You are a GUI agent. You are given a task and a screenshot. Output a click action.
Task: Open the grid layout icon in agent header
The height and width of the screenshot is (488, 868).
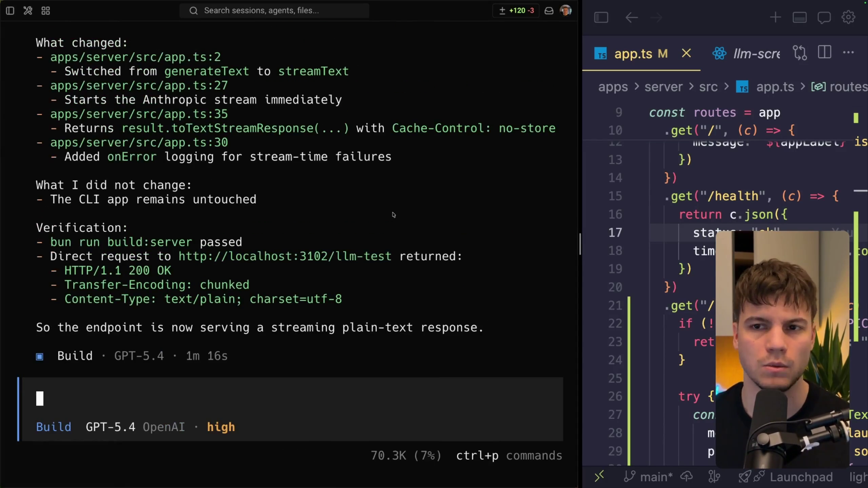[45, 11]
